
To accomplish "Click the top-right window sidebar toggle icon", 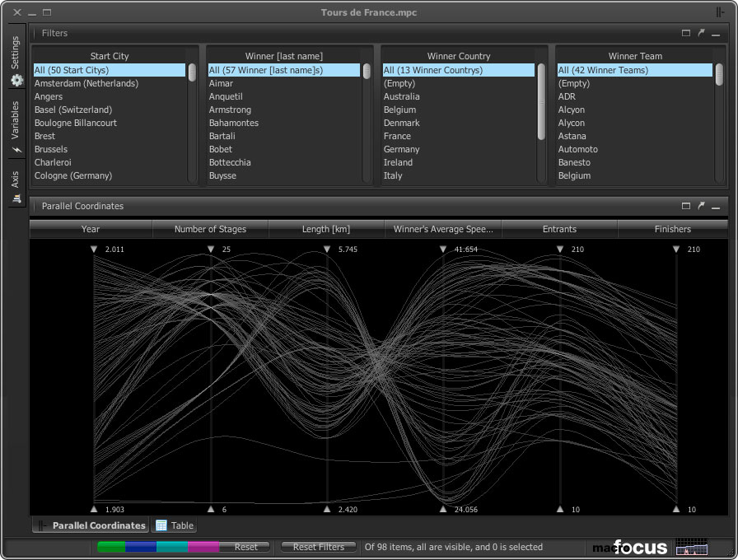I will 721,12.
